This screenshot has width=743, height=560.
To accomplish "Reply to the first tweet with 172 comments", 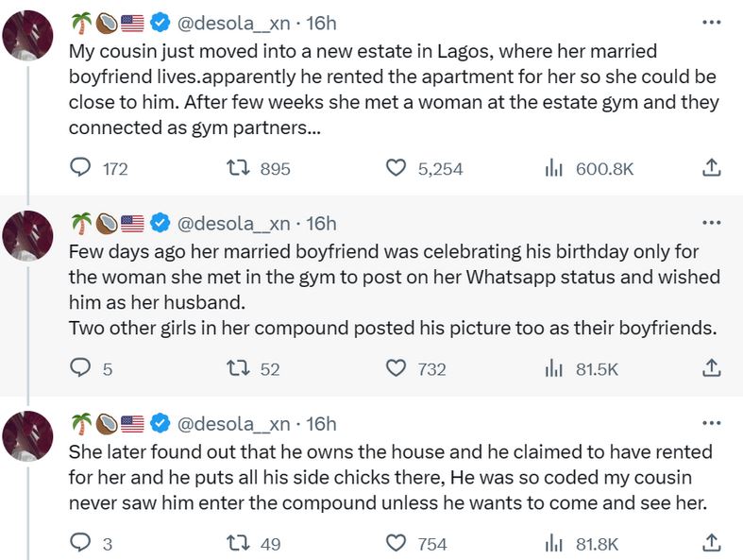I will point(83,169).
